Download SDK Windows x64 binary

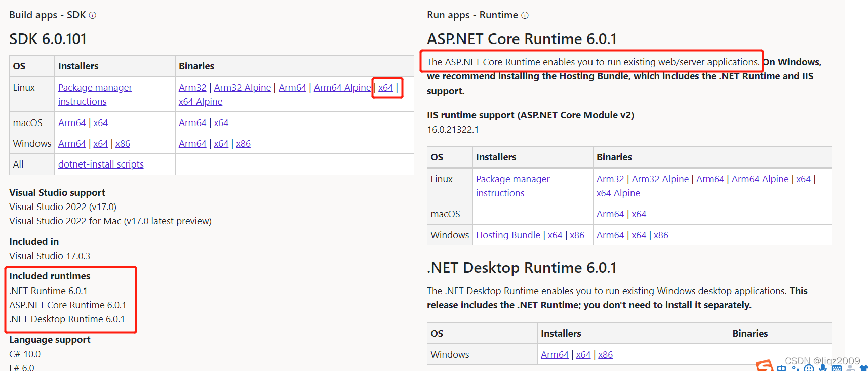click(x=221, y=143)
